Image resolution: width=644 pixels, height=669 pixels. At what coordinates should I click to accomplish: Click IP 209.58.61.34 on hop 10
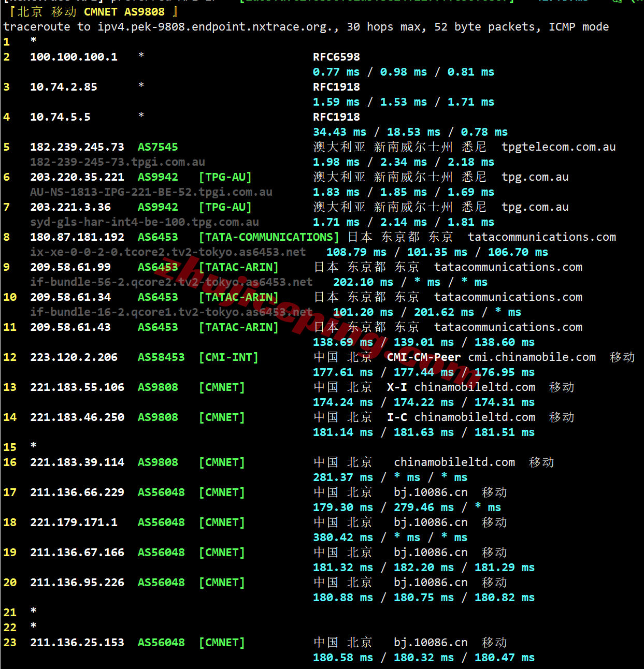pos(70,297)
